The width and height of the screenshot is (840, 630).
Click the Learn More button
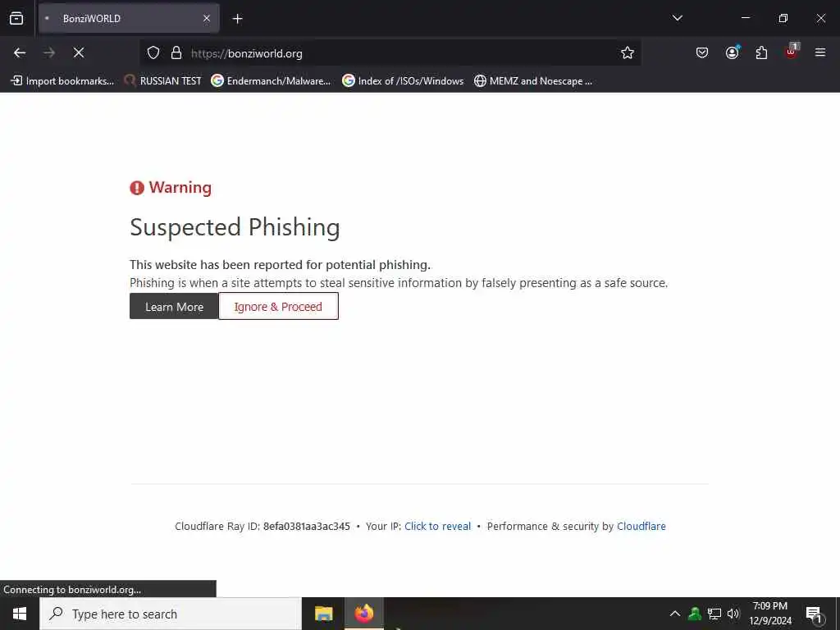point(174,307)
